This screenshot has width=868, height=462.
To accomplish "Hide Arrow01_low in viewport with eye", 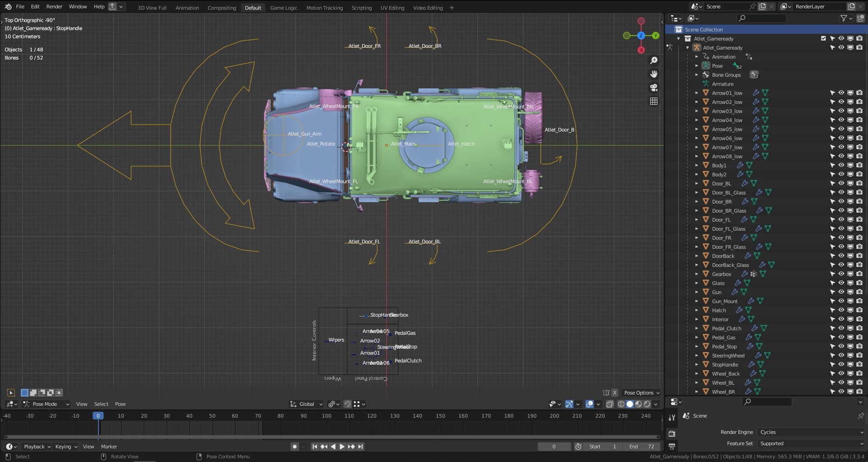I will click(841, 93).
